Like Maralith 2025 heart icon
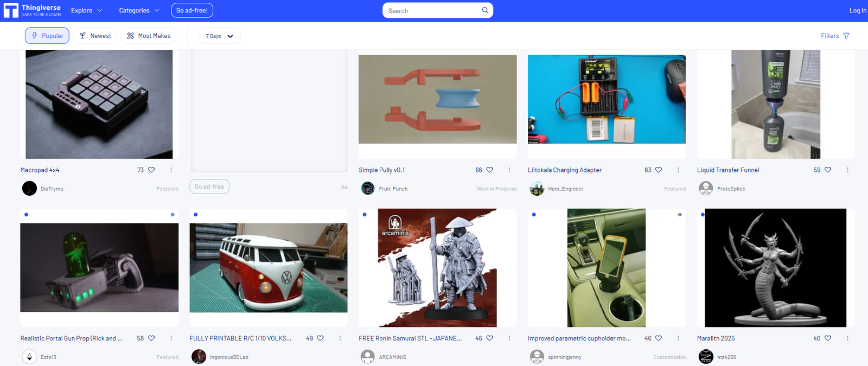The image size is (868, 366). tap(828, 338)
